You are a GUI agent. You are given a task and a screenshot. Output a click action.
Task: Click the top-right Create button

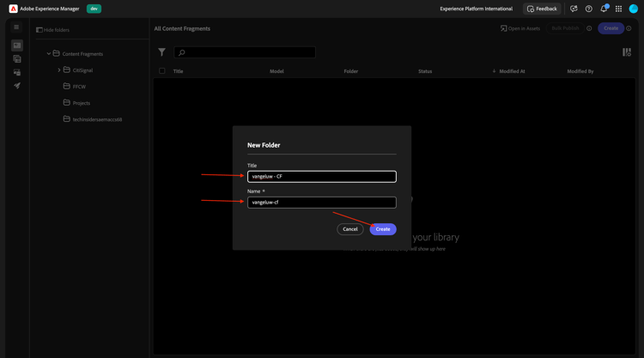pos(611,28)
